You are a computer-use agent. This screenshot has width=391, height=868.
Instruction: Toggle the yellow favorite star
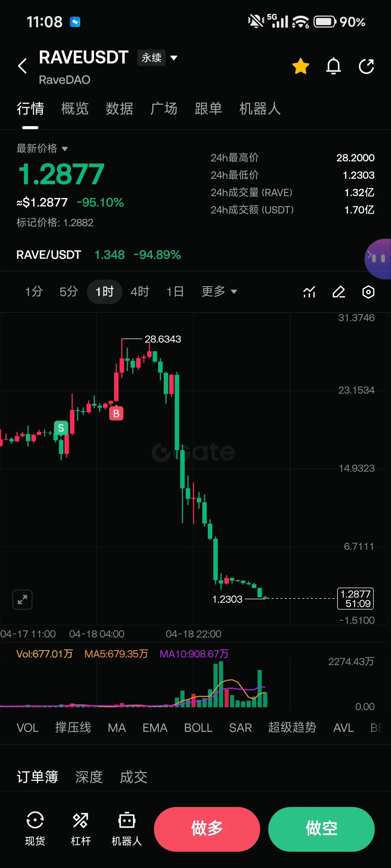(301, 66)
